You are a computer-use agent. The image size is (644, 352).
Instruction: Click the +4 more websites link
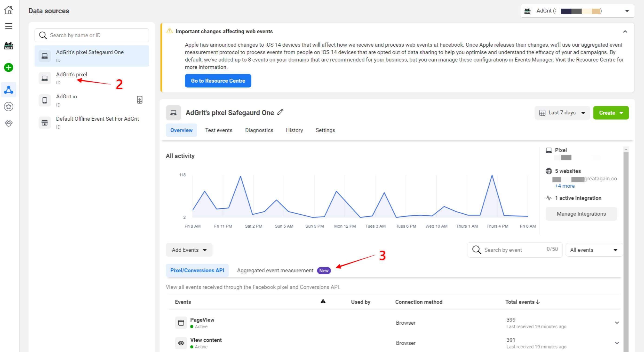coord(565,186)
